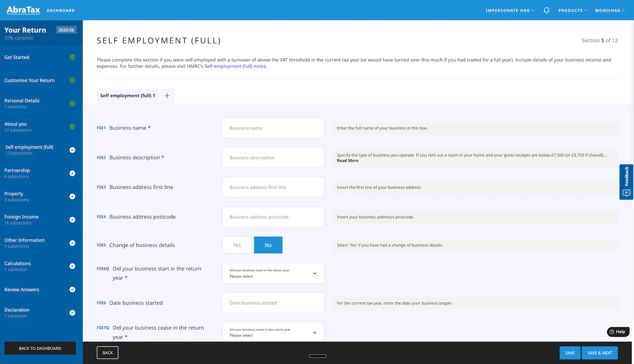Open Property section in sidebar
The height and width of the screenshot is (364, 634).
point(17,196)
